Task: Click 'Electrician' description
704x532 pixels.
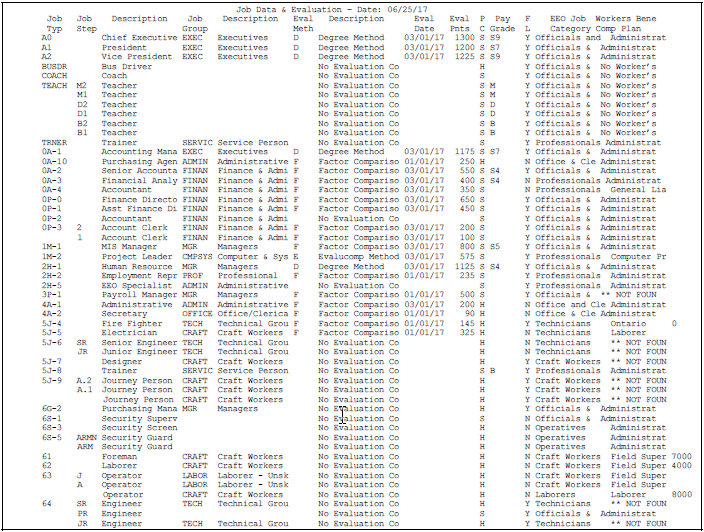Action: pyautogui.click(x=129, y=333)
